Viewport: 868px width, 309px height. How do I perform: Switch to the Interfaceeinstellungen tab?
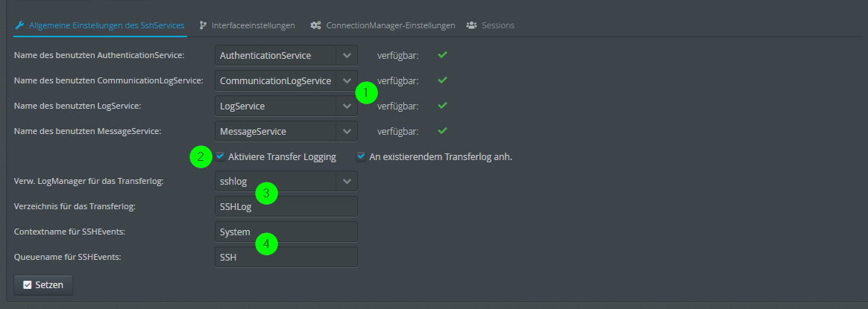(253, 25)
